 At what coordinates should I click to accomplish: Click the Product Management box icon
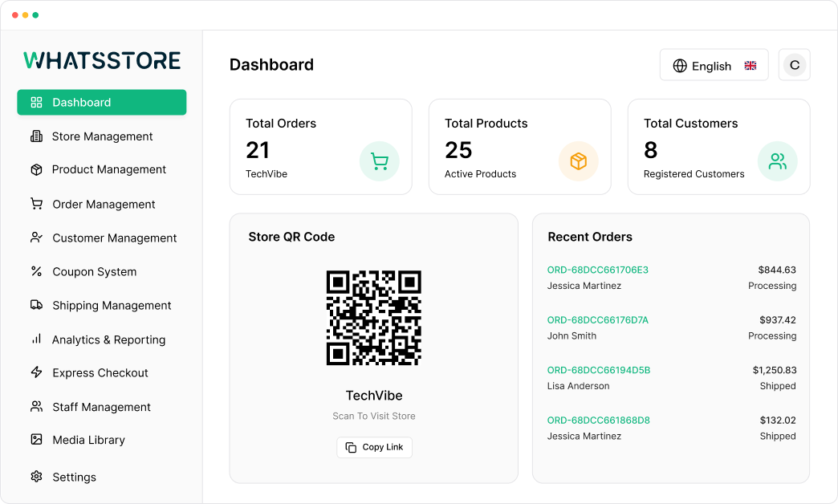[36, 169]
